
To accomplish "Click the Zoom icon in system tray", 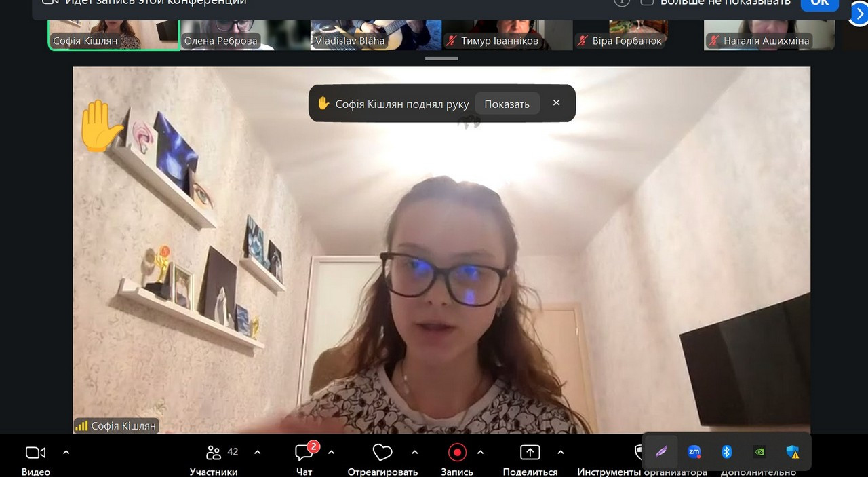I will pyautogui.click(x=694, y=452).
